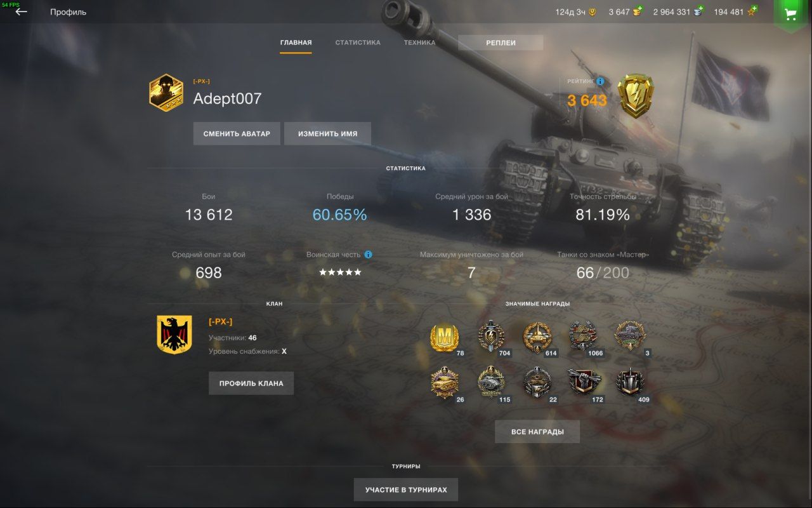Click the 194 481 free experience counter

(735, 11)
